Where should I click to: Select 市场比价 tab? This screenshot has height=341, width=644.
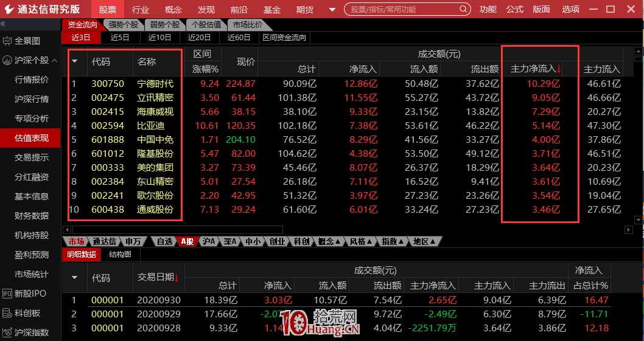coord(248,25)
